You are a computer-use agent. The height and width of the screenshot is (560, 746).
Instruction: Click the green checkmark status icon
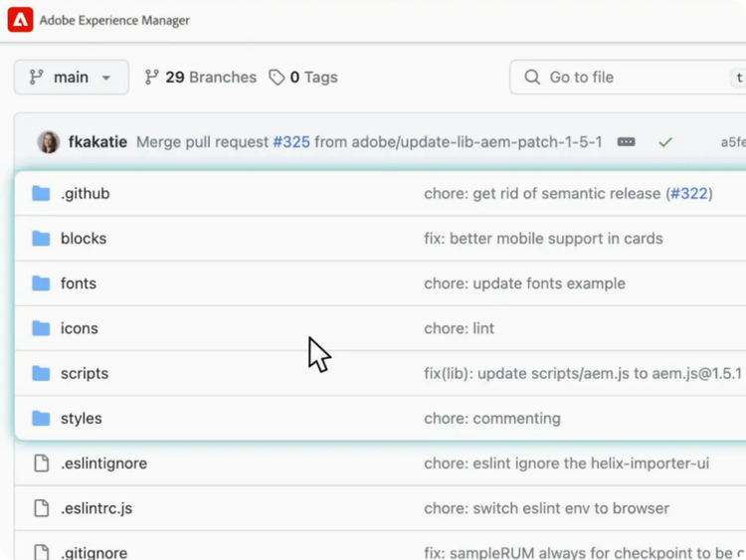(665, 142)
